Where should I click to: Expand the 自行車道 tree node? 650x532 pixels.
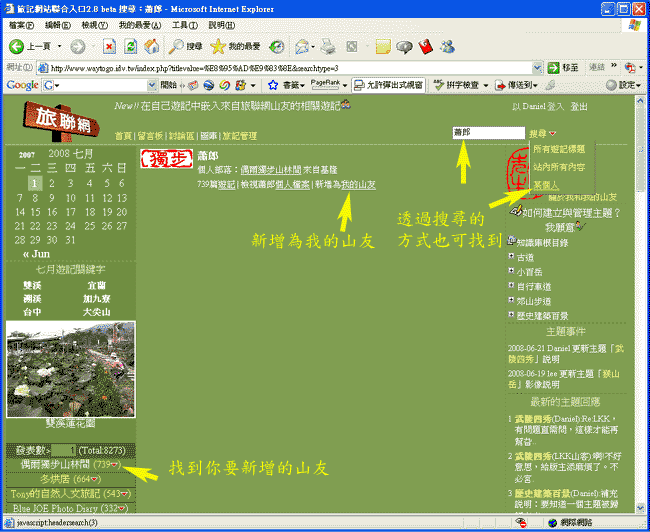[511, 286]
